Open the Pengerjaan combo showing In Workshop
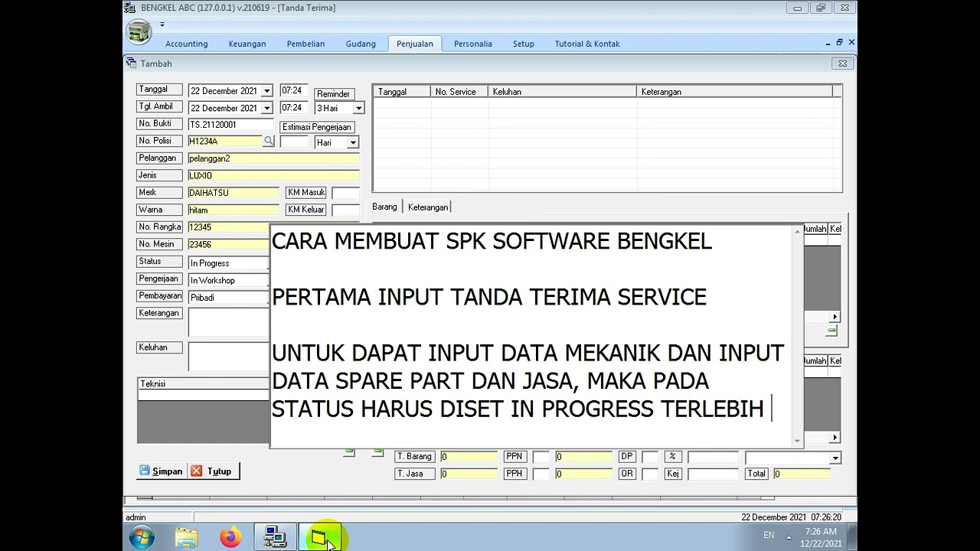This screenshot has height=551, width=980. pyautogui.click(x=228, y=281)
